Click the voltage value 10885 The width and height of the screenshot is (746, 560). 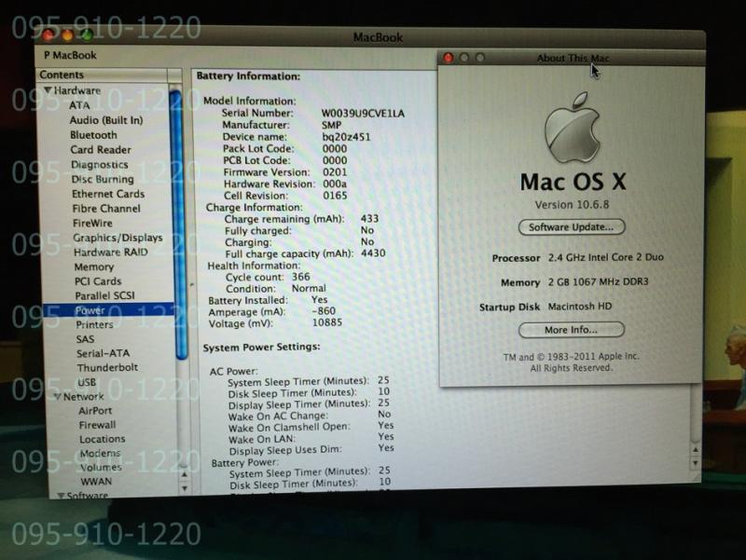(327, 323)
